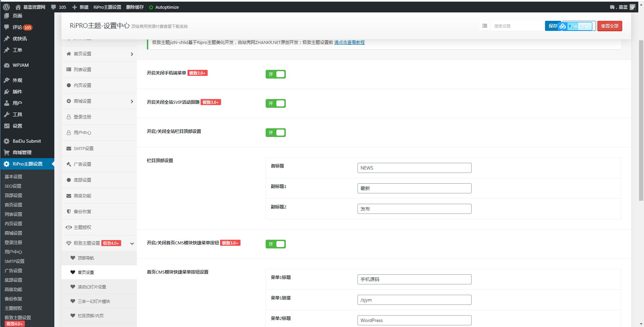
Task: Open 新建 in the admin bar
Action: pos(80,7)
